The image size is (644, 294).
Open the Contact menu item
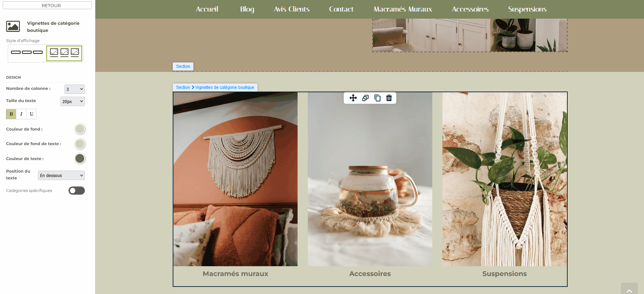click(x=341, y=9)
